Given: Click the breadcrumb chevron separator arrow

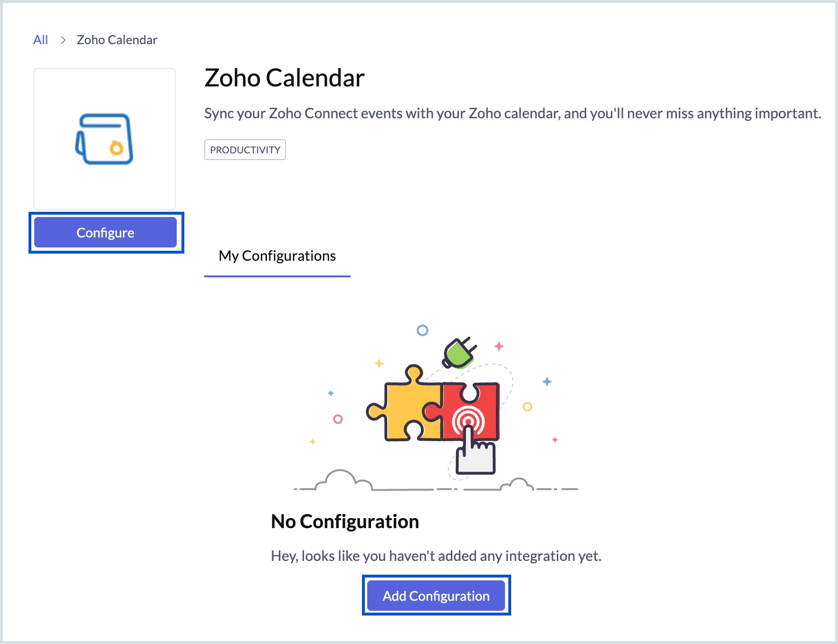Looking at the screenshot, I should pyautogui.click(x=63, y=40).
